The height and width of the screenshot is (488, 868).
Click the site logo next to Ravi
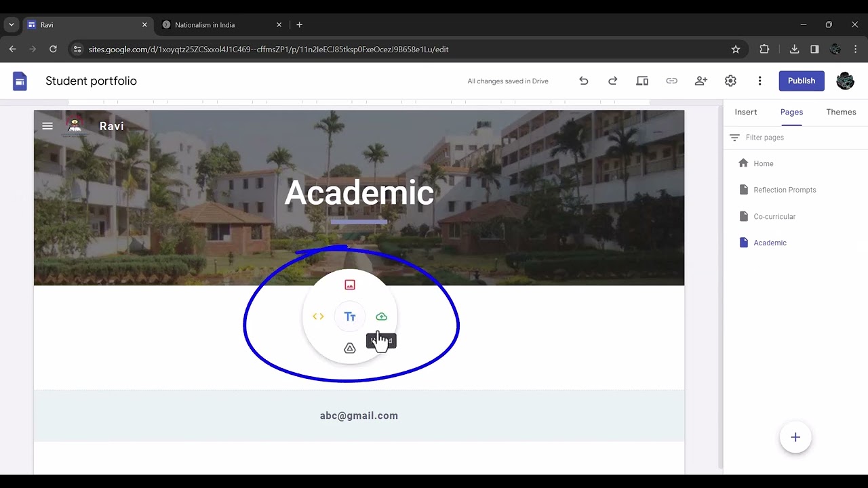[75, 126]
